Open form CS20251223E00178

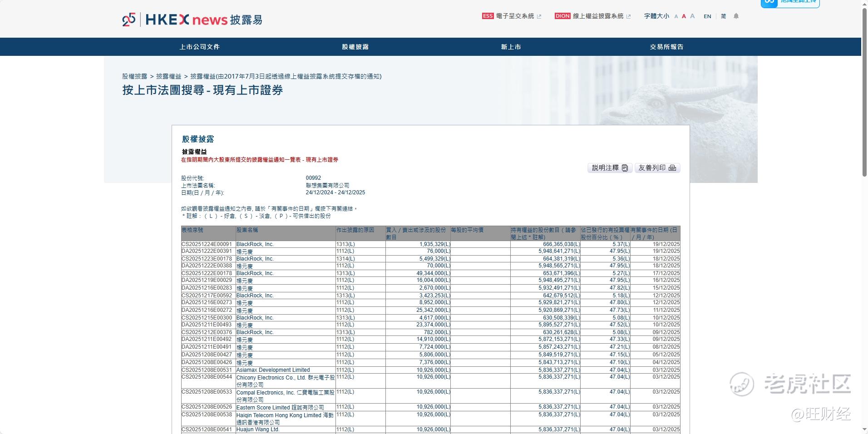pyautogui.click(x=207, y=259)
